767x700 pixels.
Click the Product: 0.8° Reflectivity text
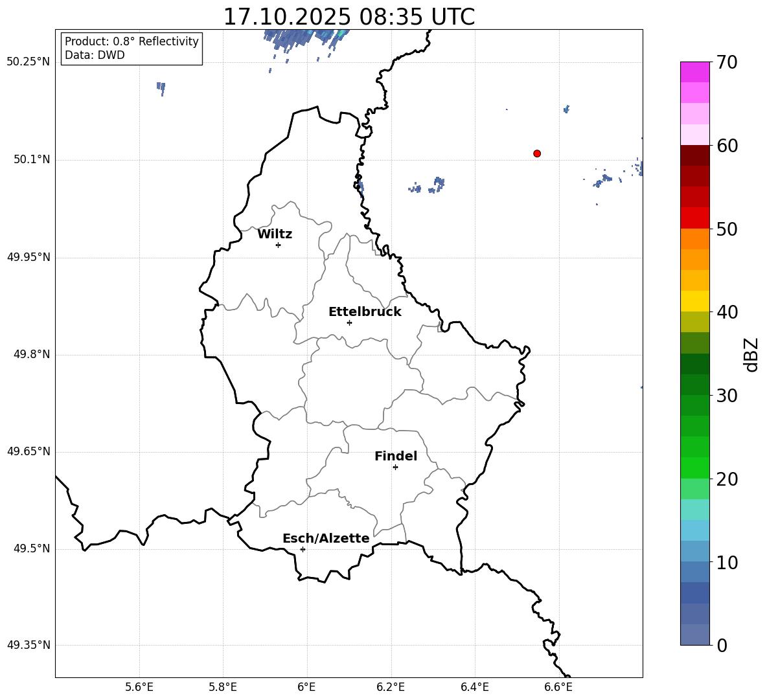[132, 41]
